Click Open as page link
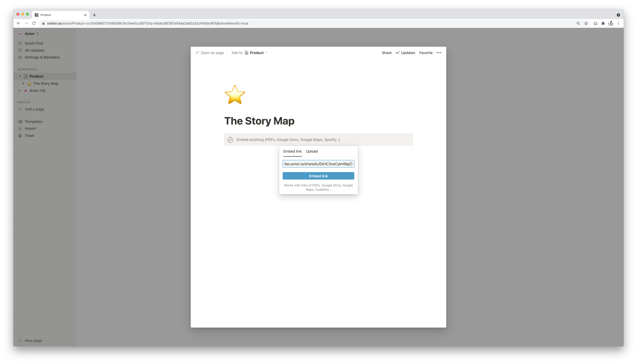 210,53
